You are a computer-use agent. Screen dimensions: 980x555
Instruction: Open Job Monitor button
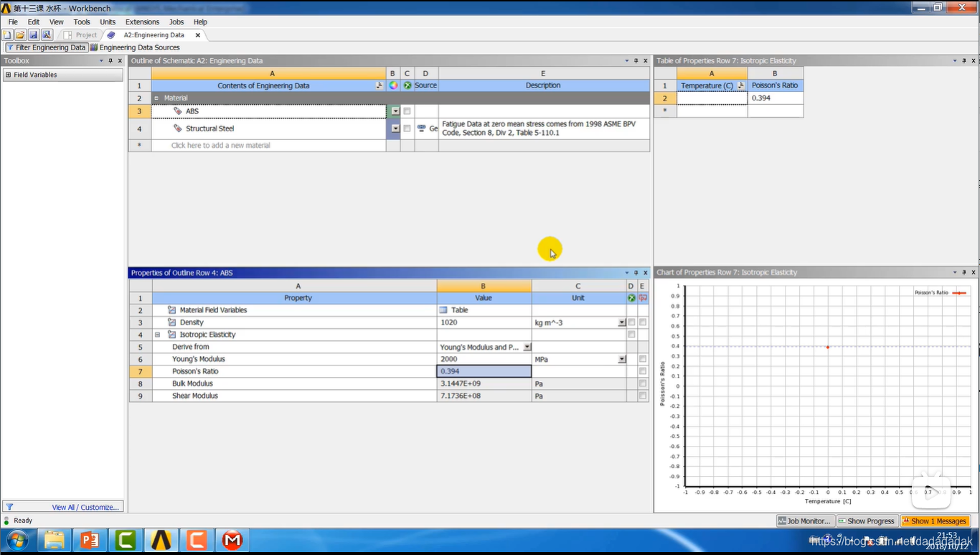[x=805, y=521]
